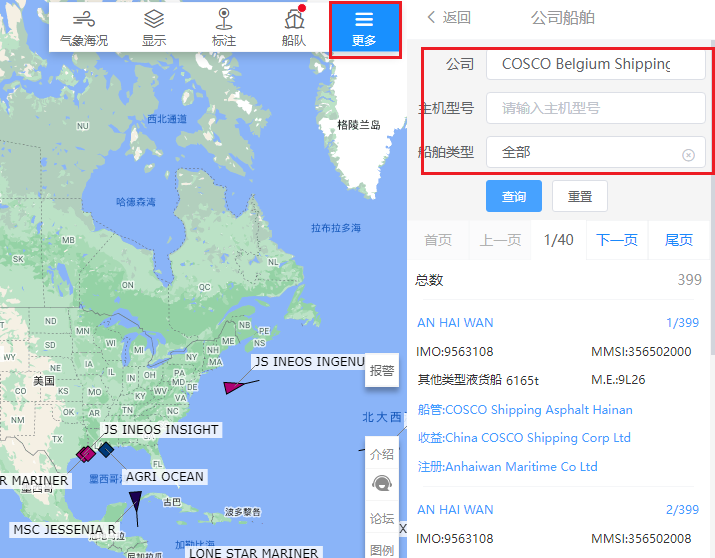Open 船管:COSCO Shipping Asphalt Hainan link
This screenshot has width=715, height=558.
pos(525,409)
